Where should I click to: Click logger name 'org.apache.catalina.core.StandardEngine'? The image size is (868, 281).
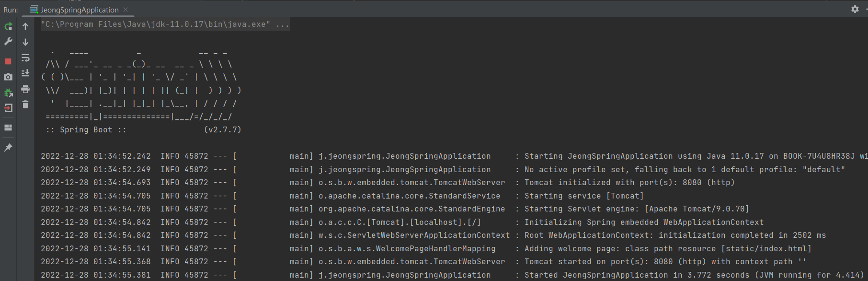(412, 209)
